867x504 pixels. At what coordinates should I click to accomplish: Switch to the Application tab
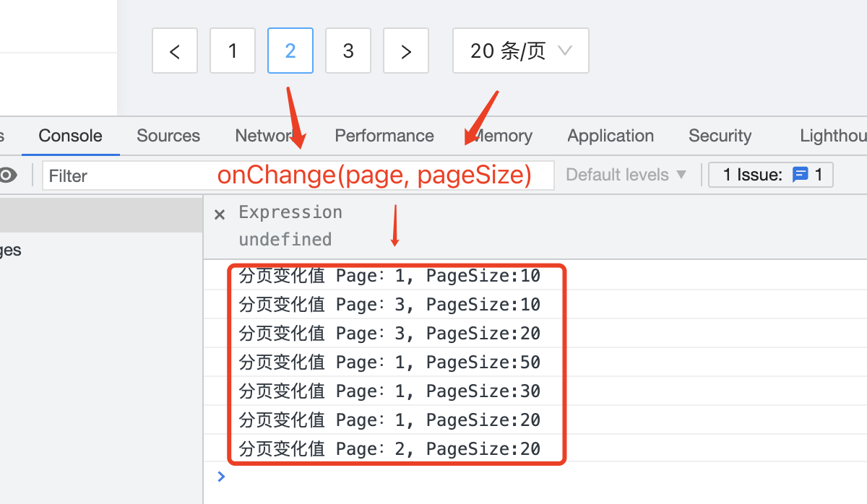tap(611, 136)
